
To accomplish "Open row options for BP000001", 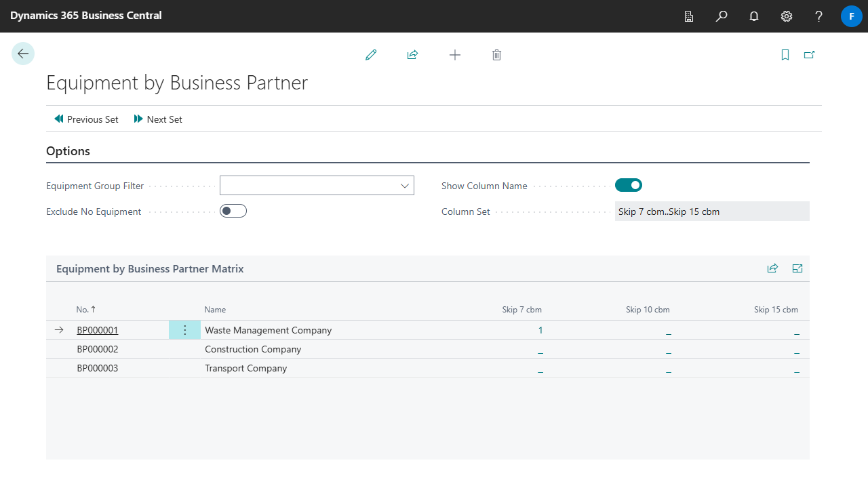I will pos(185,330).
